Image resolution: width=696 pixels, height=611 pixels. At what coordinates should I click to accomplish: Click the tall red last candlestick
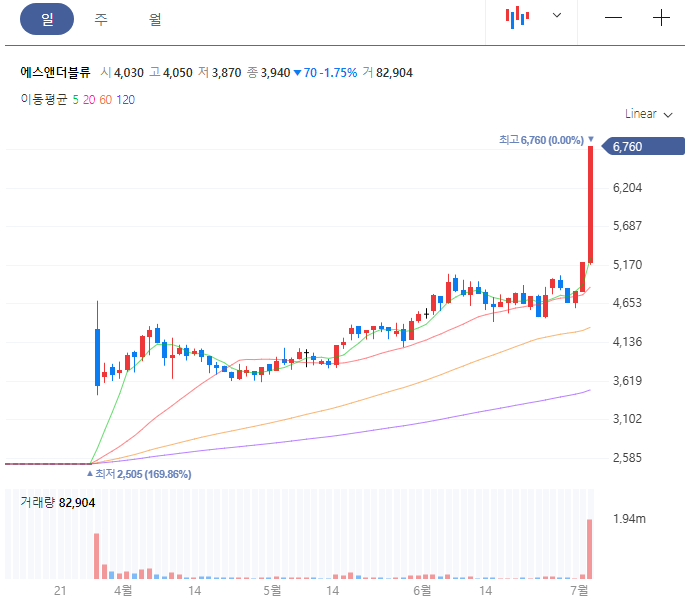click(x=591, y=204)
